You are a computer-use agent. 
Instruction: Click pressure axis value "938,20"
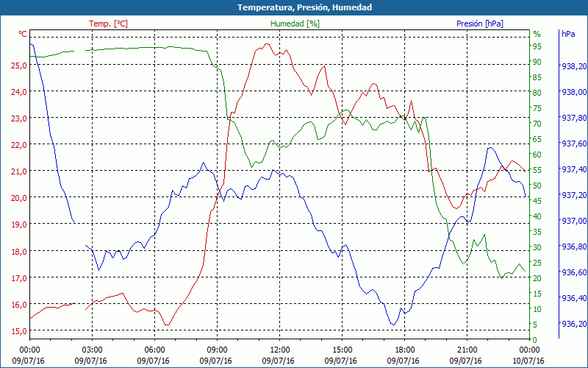tap(574, 66)
